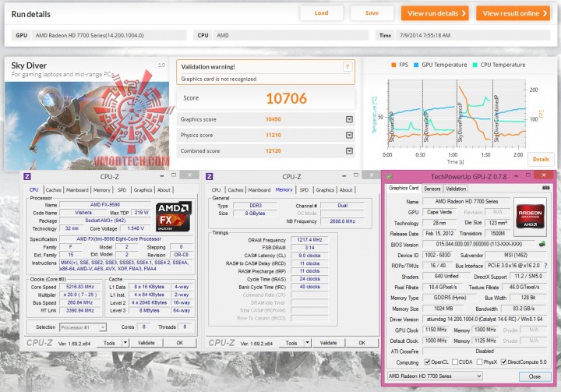
Task: Toggle the PhysX checkbox in GPU-Z
Action: tap(479, 362)
